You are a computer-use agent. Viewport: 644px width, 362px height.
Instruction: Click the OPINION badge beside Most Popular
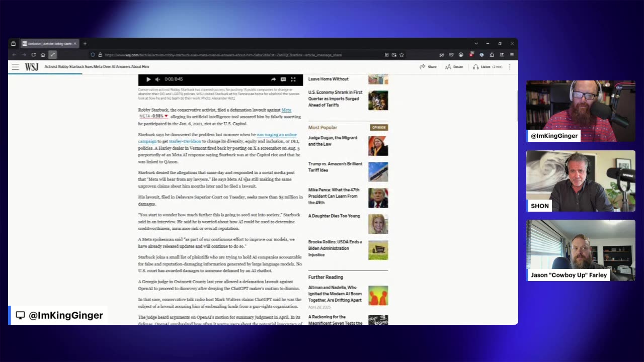379,127
